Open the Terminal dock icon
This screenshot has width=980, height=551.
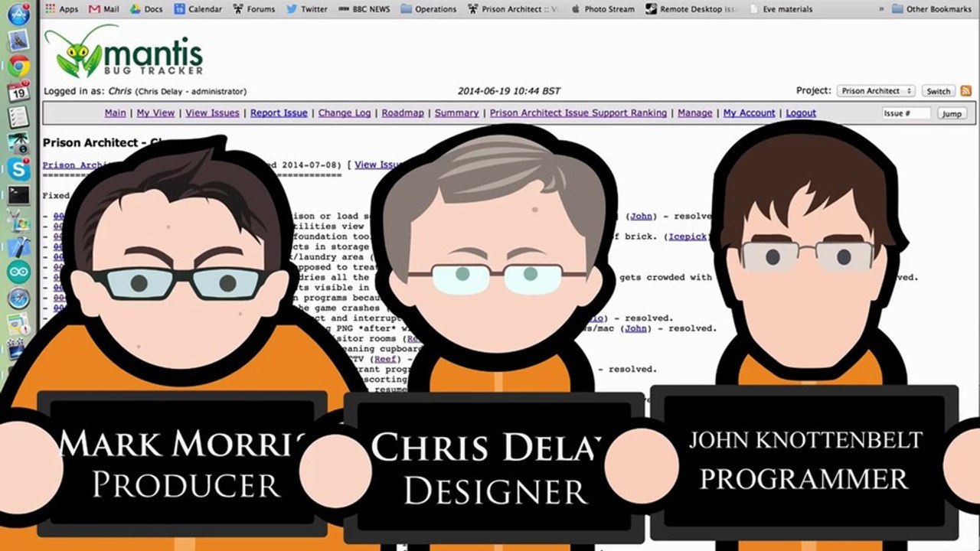pos(18,194)
